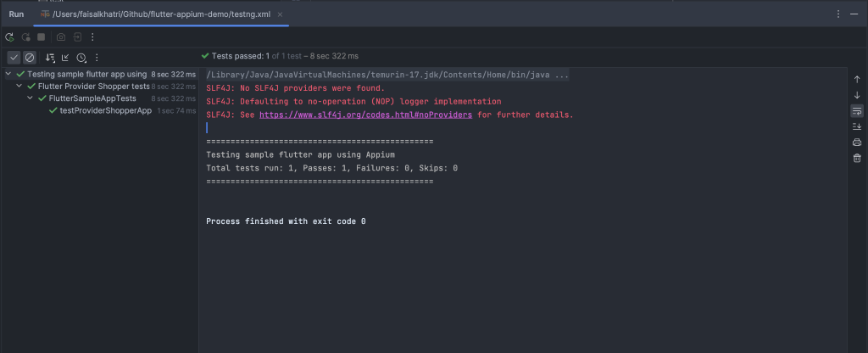This screenshot has height=353, width=868.
Task: Toggle soft-wrap in console
Action: 857,111
